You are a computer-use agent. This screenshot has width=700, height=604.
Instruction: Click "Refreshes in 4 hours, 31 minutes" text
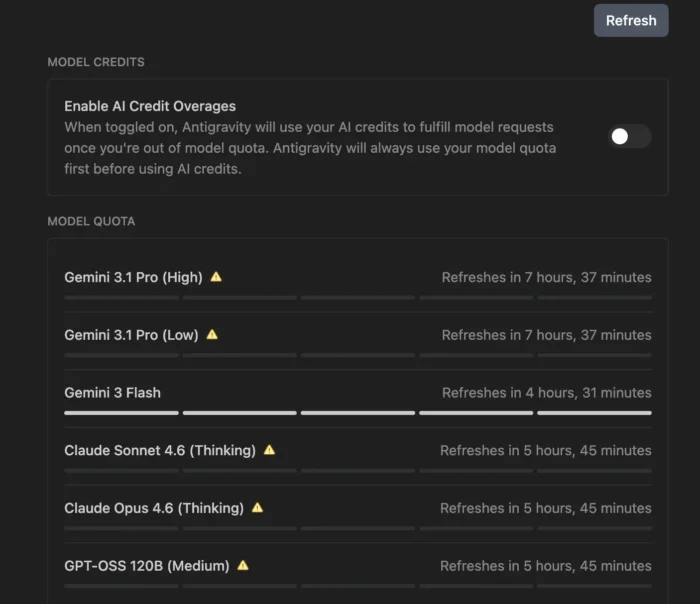click(546, 393)
